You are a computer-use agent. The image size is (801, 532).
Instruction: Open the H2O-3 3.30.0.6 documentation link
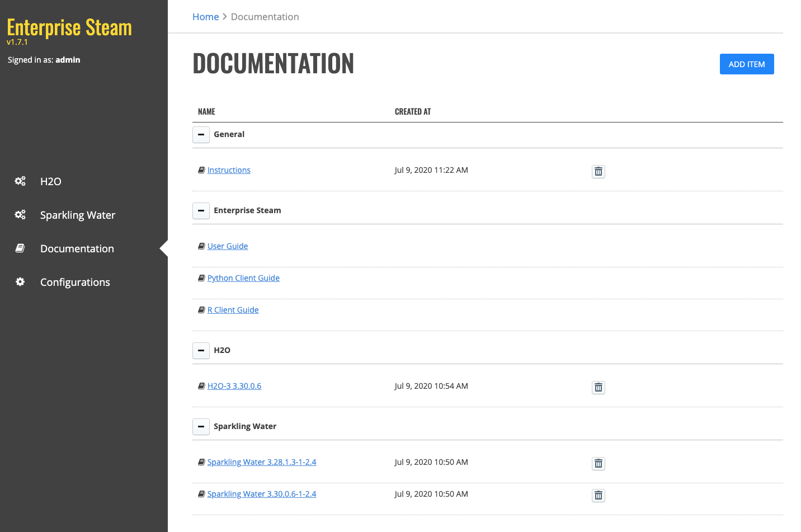coord(234,386)
